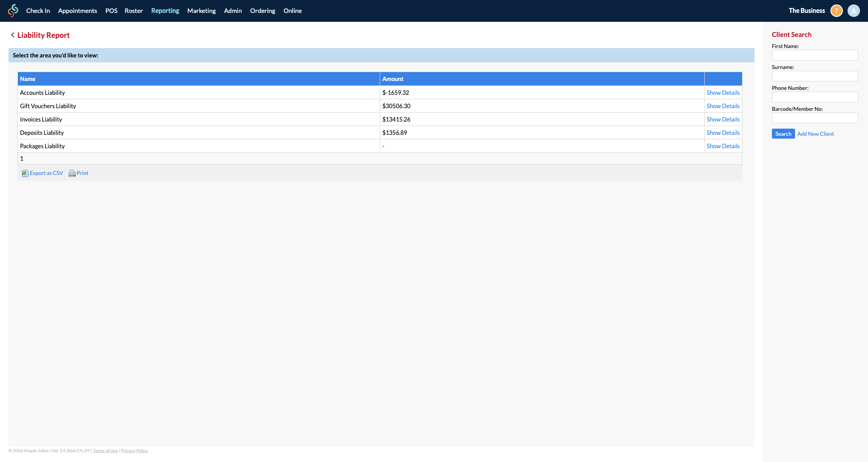The width and height of the screenshot is (868, 462).
Task: Click the back arrow beside Liability Report
Action: 12,35
